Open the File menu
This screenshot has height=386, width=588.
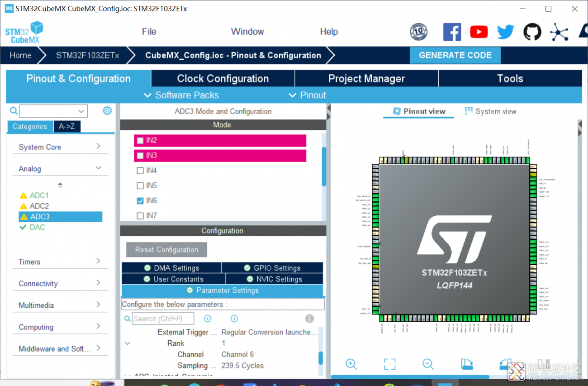149,32
